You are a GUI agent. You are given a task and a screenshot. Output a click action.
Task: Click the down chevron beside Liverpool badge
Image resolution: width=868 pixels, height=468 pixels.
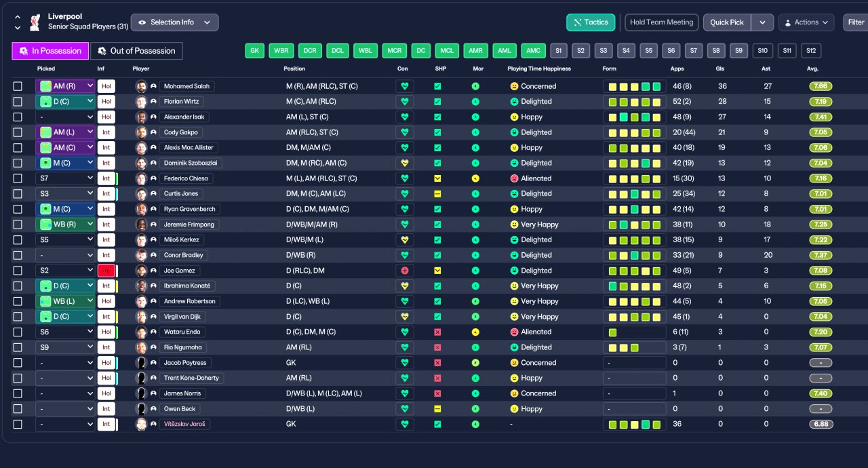(18, 28)
